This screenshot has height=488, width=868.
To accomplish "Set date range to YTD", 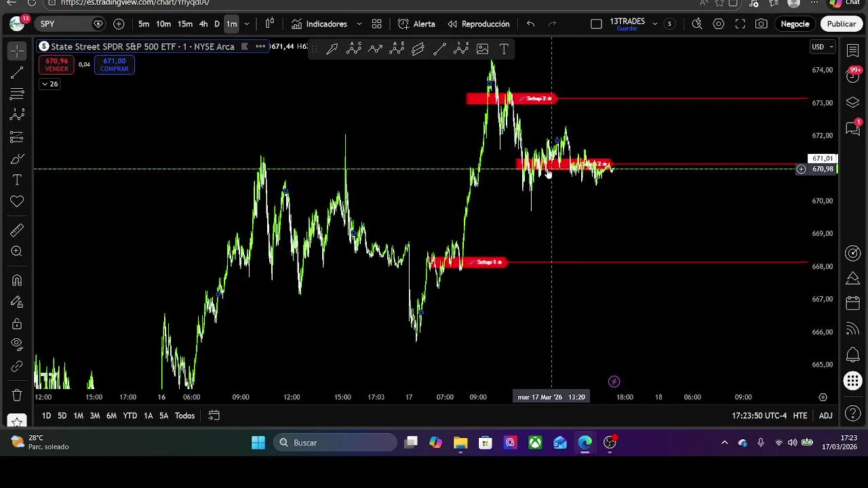I will (x=130, y=415).
